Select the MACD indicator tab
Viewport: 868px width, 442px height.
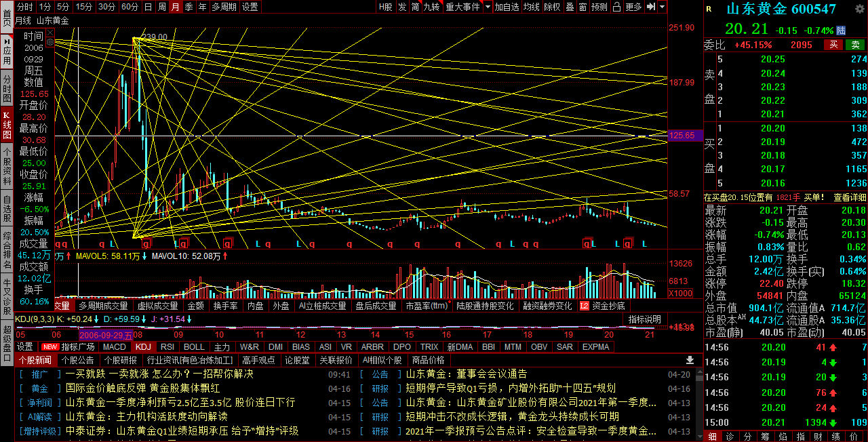point(115,346)
